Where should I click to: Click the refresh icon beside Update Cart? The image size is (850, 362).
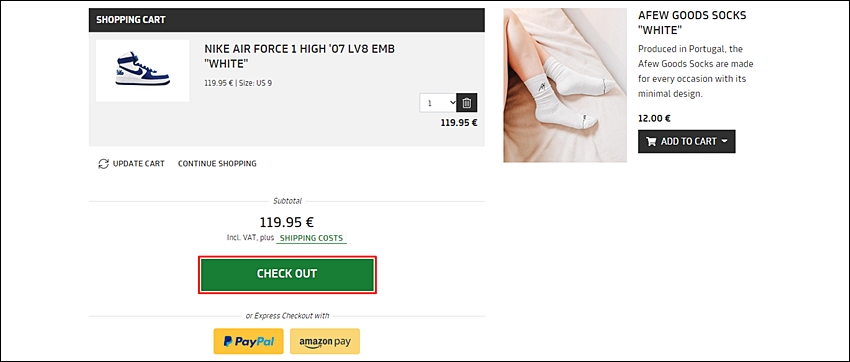point(104,164)
